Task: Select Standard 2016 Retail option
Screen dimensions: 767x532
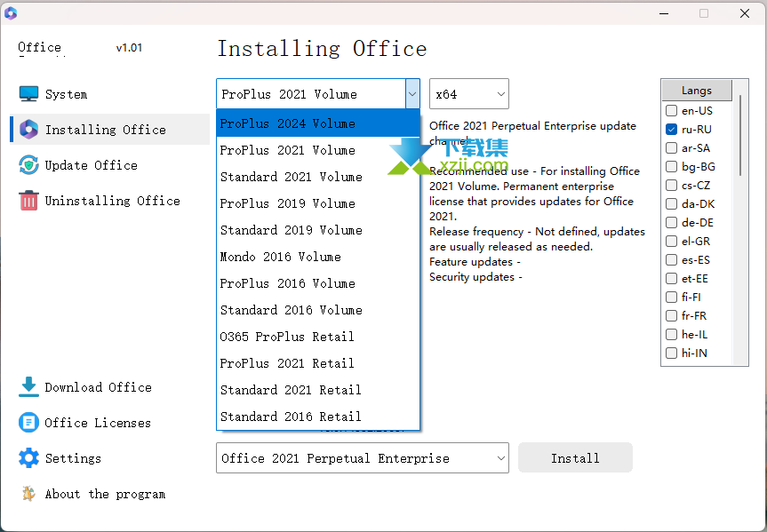Action: (318, 417)
